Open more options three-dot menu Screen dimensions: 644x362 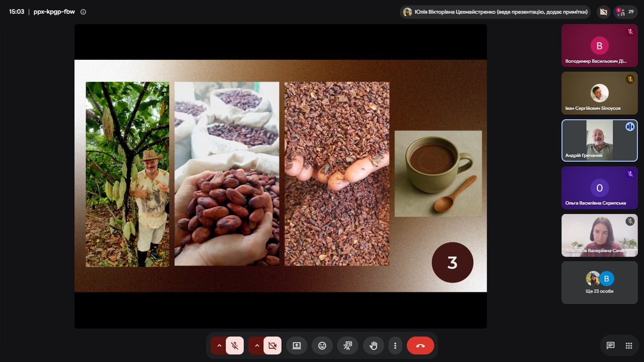coord(395,346)
